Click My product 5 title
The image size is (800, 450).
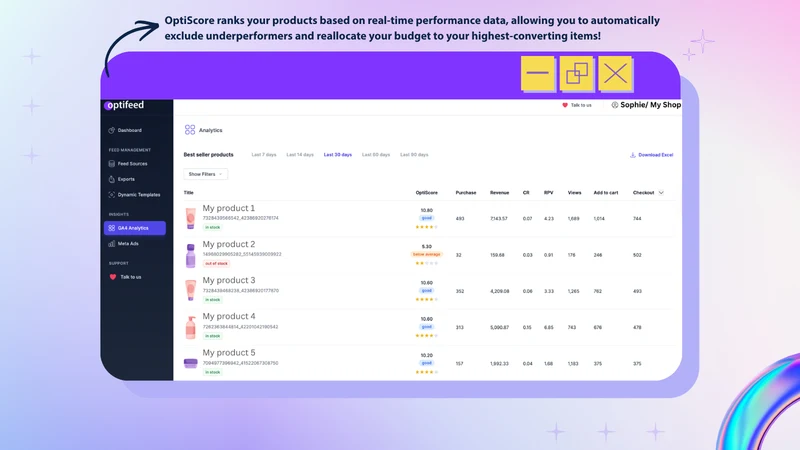click(x=229, y=353)
